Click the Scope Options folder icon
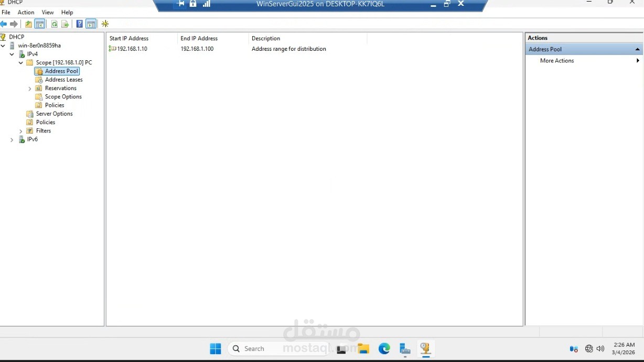 39,96
